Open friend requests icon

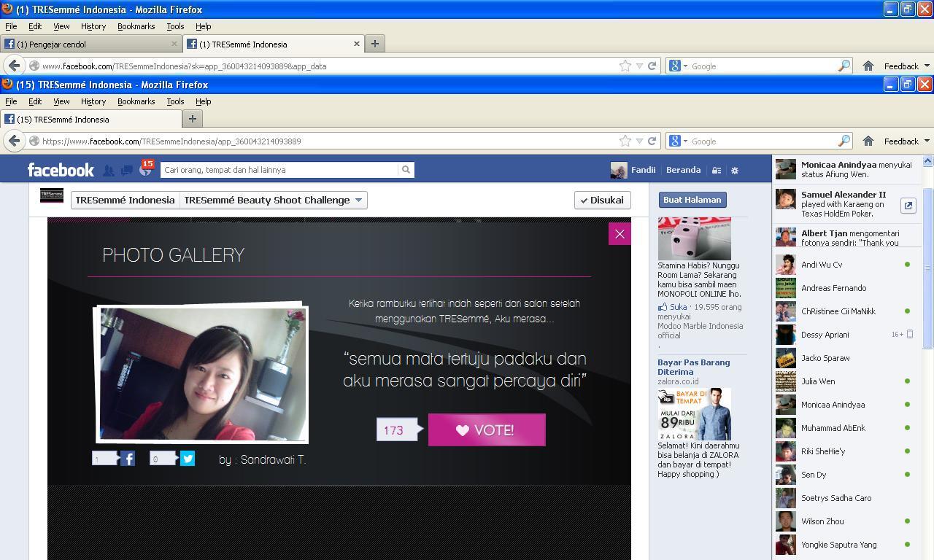click(x=109, y=170)
